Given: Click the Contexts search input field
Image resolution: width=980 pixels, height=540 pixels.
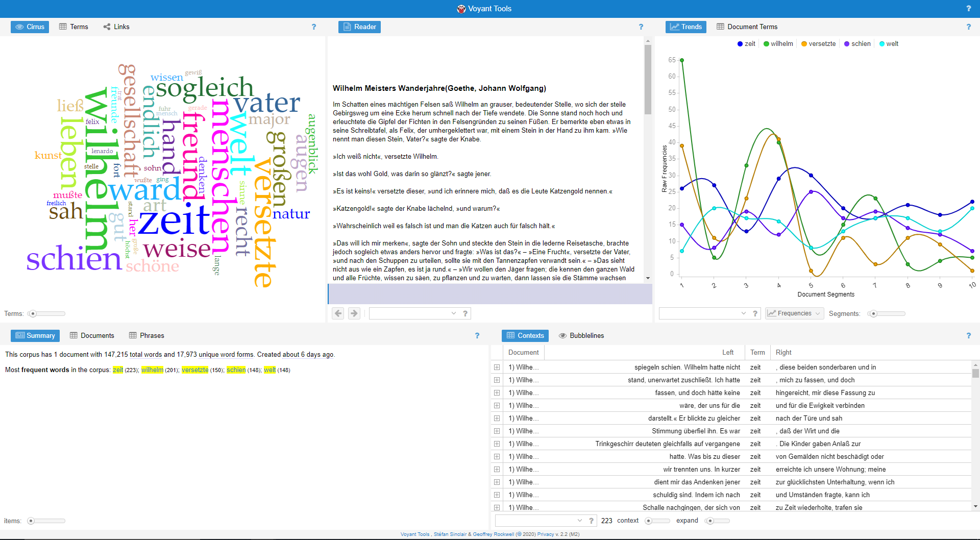Looking at the screenshot, I should (x=536, y=521).
